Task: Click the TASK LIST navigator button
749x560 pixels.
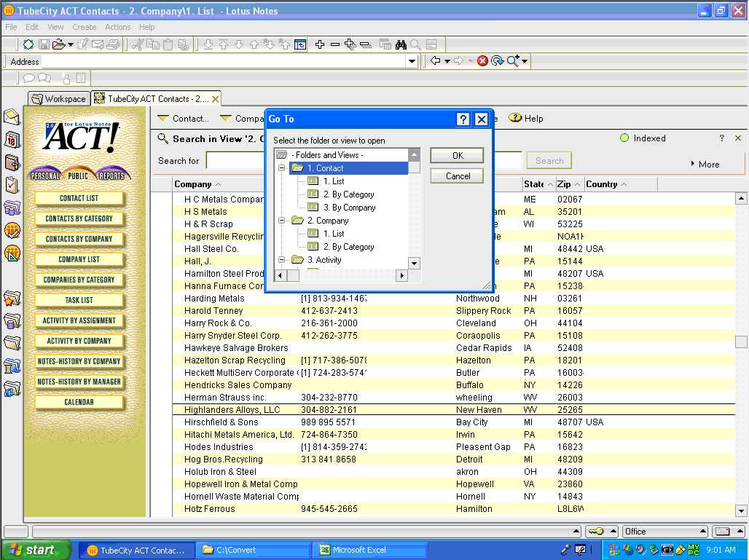Action: [x=79, y=300]
